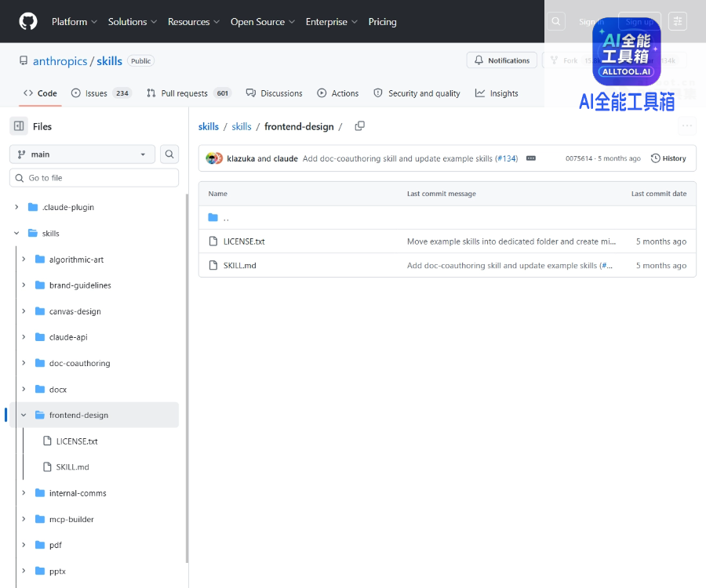Viewport: 706px width, 588px height.
Task: Click the Notifications button
Action: click(x=502, y=60)
